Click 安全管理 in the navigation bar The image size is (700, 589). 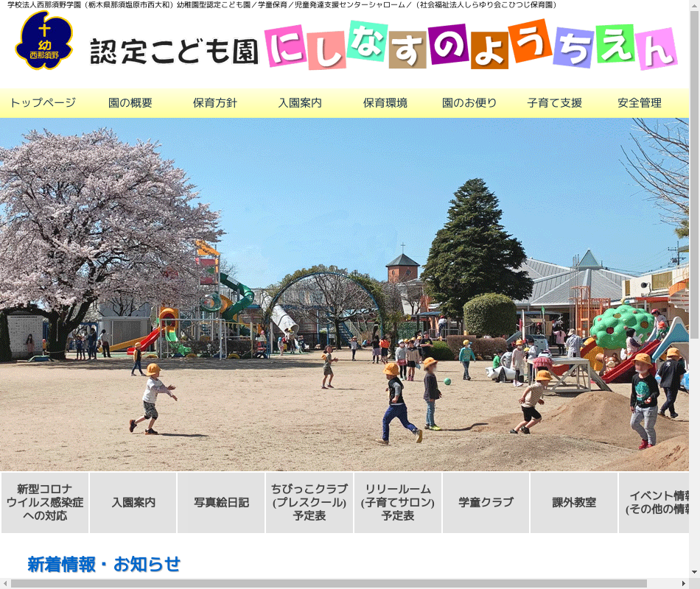640,103
